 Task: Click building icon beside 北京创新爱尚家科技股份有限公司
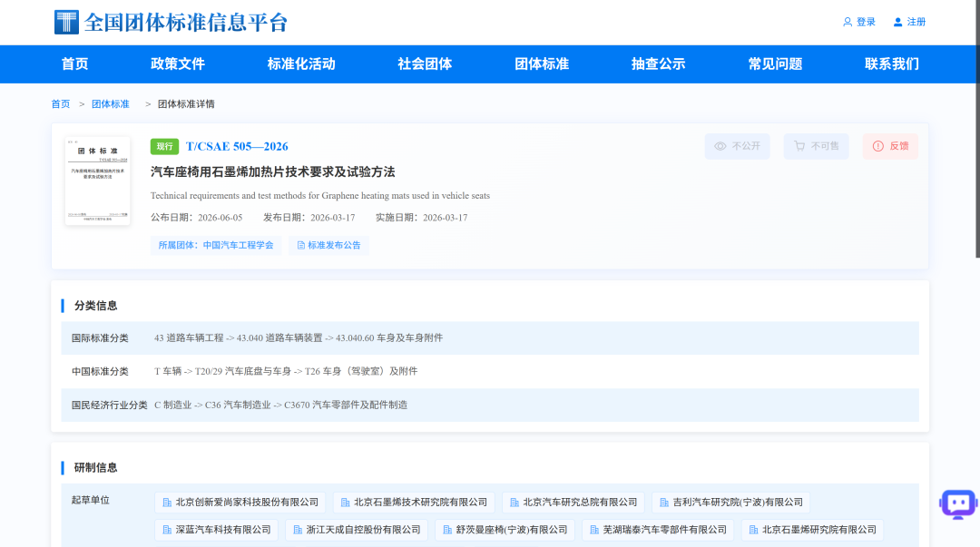167,503
